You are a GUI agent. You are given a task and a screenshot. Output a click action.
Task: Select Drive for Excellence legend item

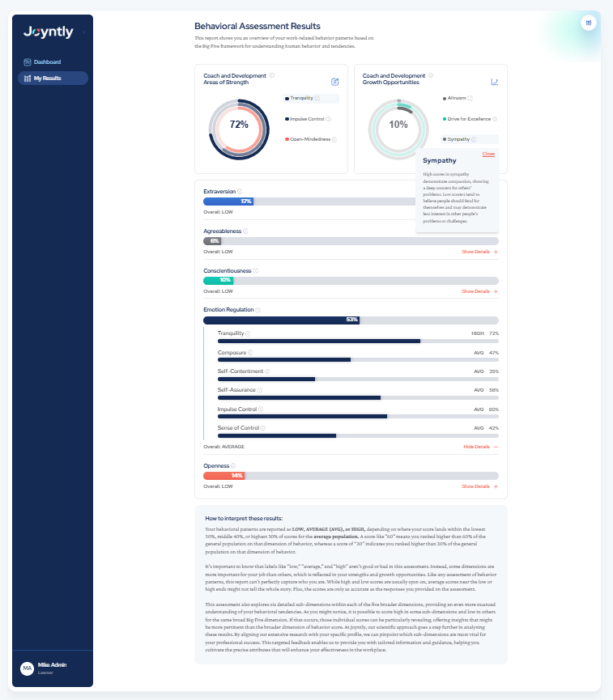coord(469,119)
